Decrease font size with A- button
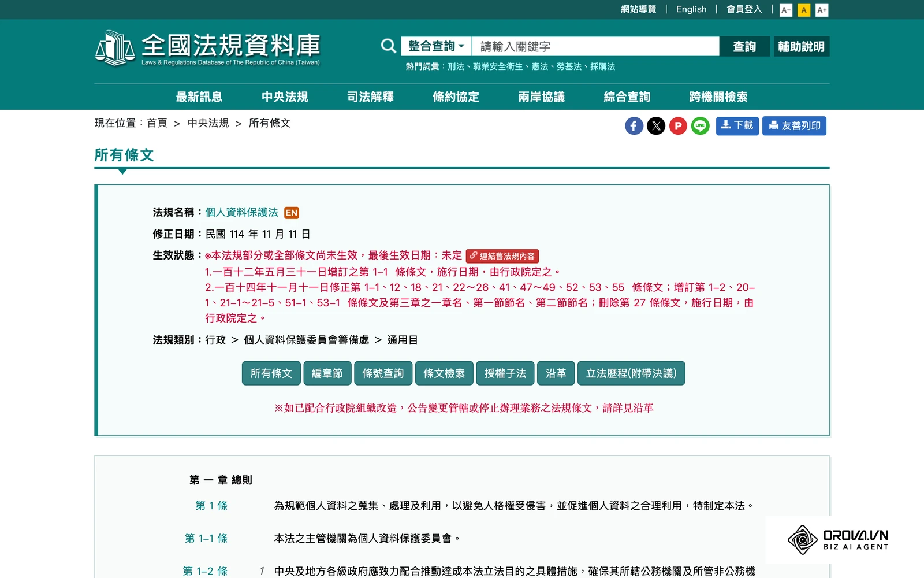Image resolution: width=924 pixels, height=578 pixels. [786, 10]
